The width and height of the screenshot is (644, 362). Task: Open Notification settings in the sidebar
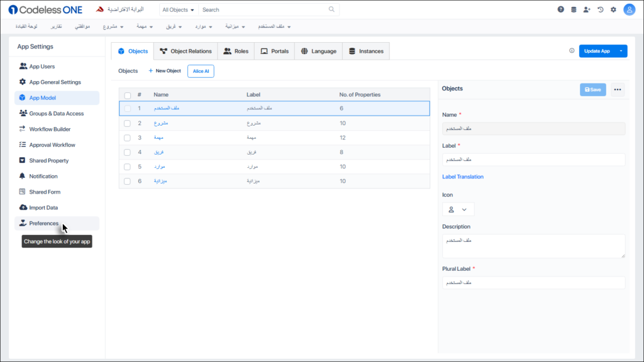57,176
